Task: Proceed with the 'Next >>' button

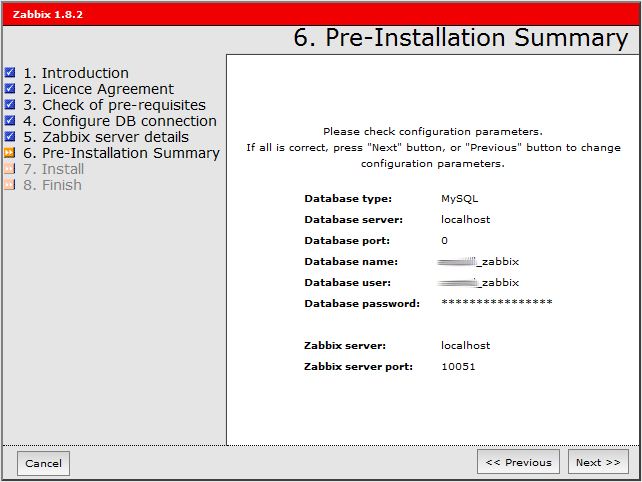Action: point(598,462)
